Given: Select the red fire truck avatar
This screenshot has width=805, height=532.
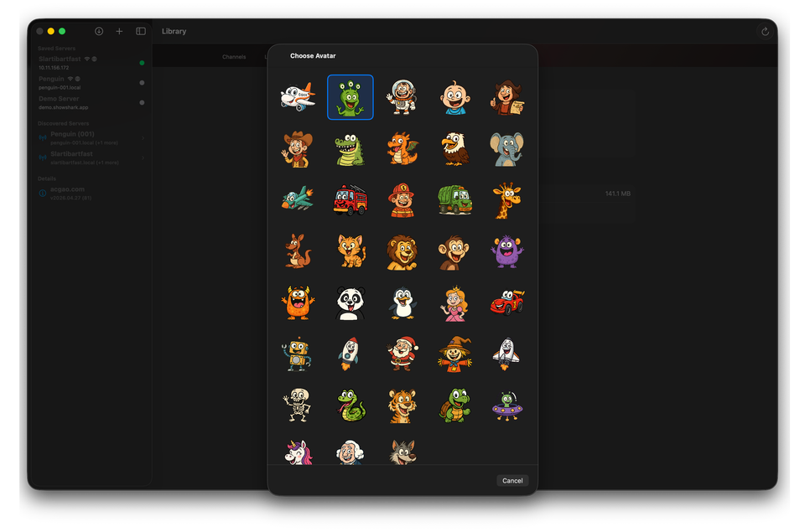Looking at the screenshot, I should (x=350, y=199).
